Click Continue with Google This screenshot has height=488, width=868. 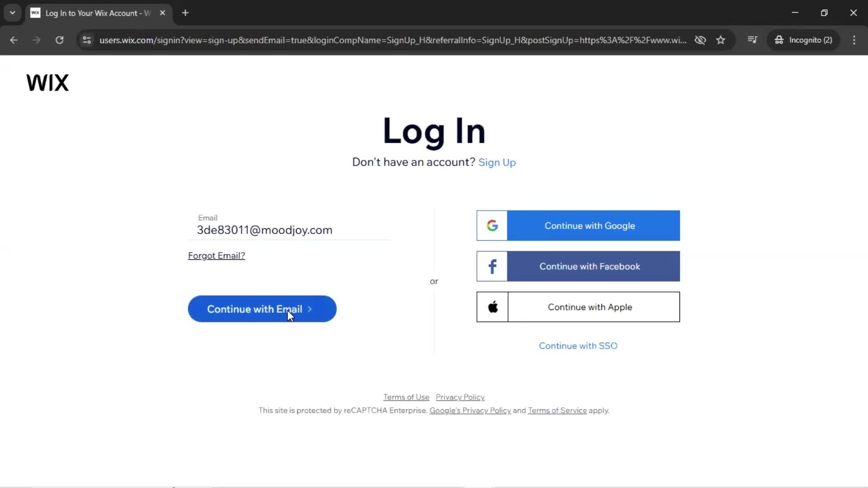pos(578,225)
